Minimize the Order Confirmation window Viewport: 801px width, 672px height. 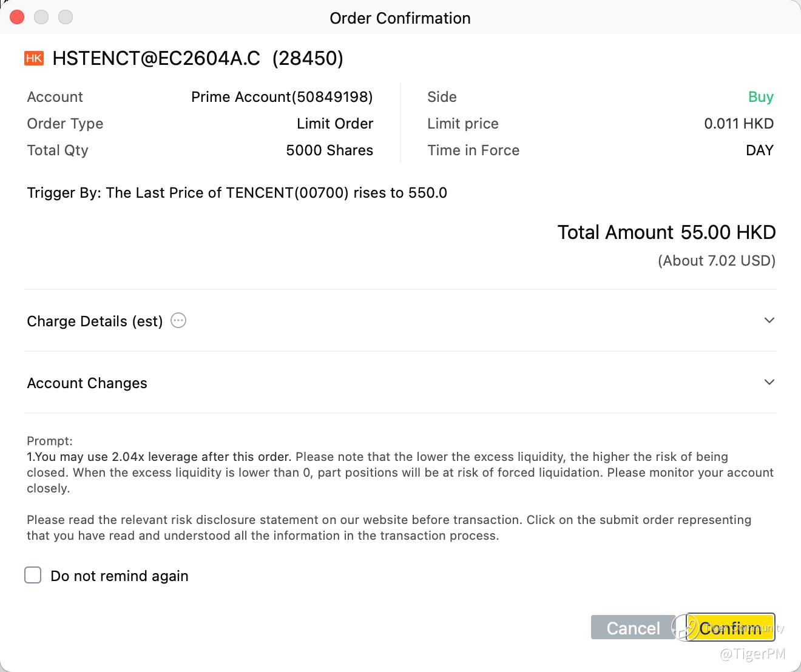(41, 17)
